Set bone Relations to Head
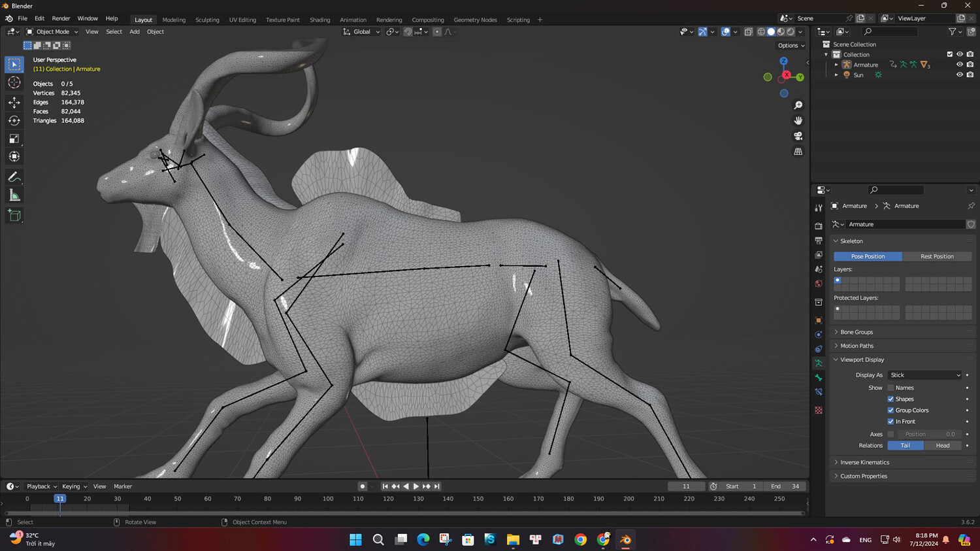 click(x=943, y=446)
